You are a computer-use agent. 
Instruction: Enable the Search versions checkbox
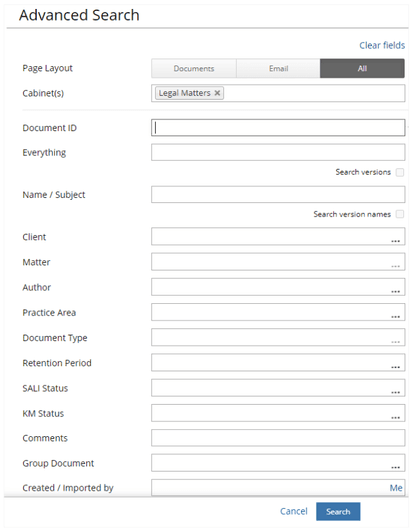(x=400, y=172)
